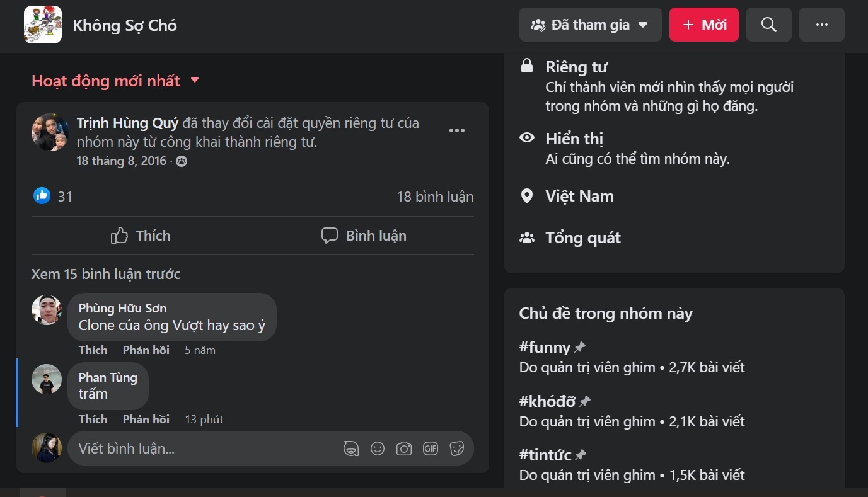The image size is (868, 497).
Task: Click the thumbs-up icon showing 31 reactions
Action: pyautogui.click(x=41, y=196)
